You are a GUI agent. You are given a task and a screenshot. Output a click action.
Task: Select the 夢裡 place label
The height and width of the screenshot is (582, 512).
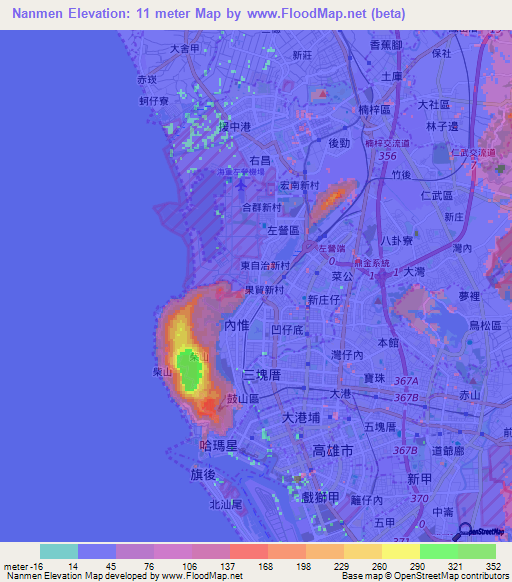469,296
